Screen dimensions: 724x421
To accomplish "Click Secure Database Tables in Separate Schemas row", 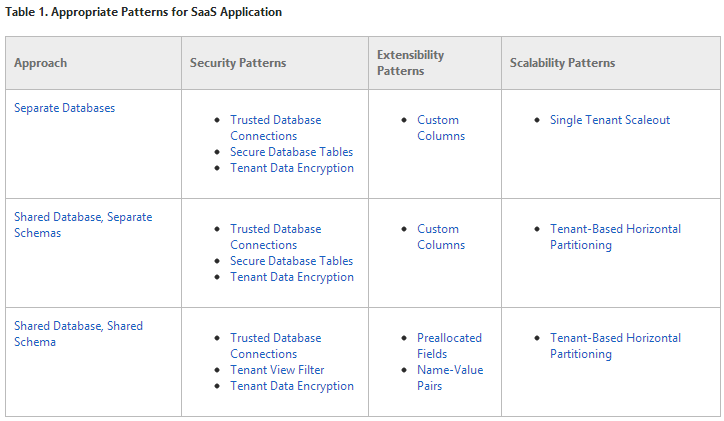I will point(291,261).
